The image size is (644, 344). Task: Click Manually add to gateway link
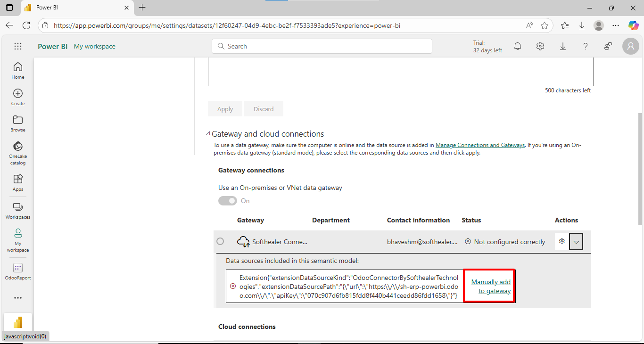click(491, 287)
